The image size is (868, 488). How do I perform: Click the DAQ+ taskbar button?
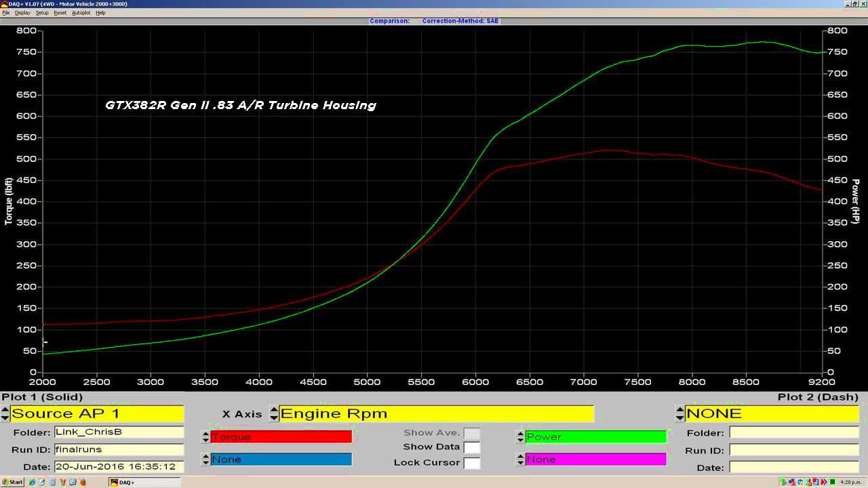[144, 483]
